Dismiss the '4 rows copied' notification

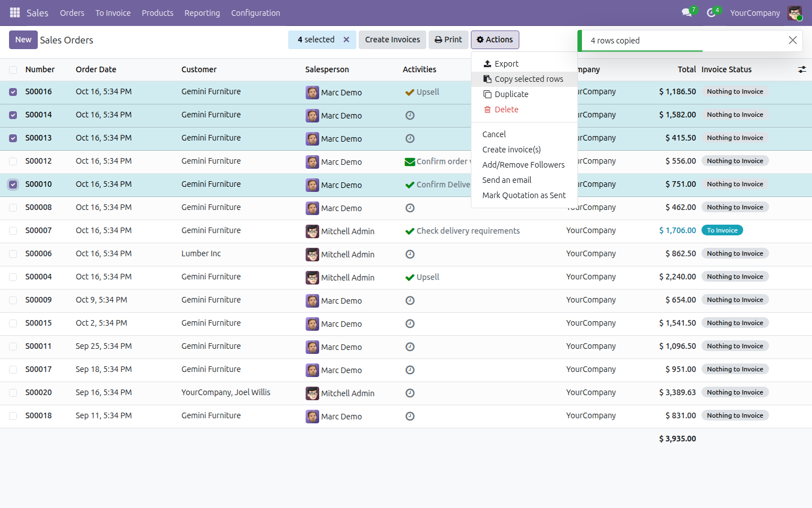(792, 40)
